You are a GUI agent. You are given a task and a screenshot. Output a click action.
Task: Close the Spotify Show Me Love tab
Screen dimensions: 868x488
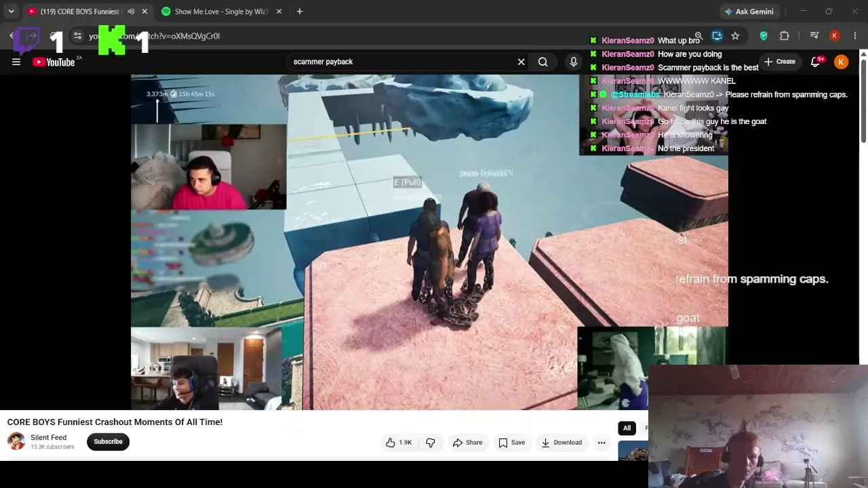279,12
